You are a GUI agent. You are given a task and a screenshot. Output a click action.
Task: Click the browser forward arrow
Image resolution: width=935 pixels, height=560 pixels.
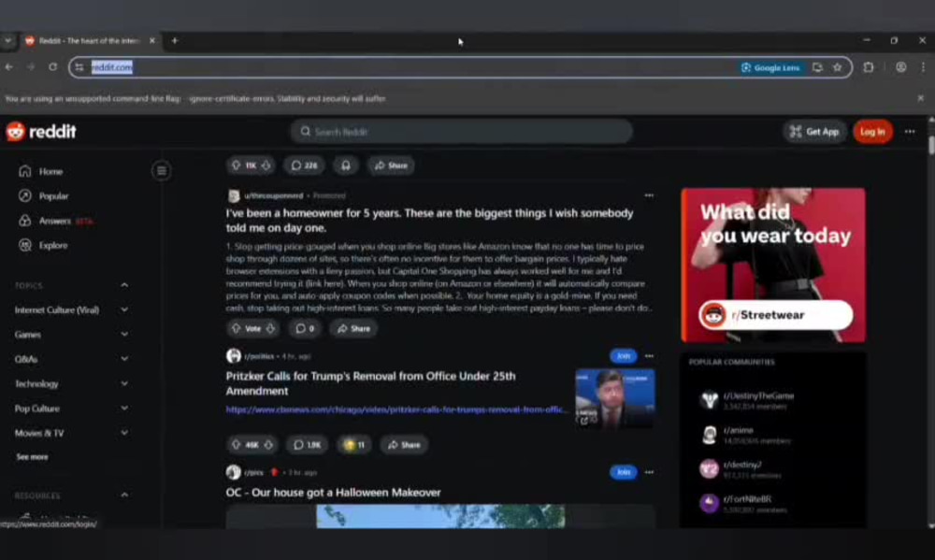(31, 67)
